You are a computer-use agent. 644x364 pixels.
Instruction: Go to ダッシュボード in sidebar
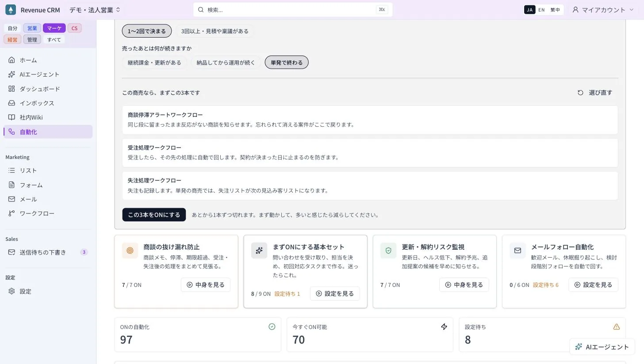[48, 89]
